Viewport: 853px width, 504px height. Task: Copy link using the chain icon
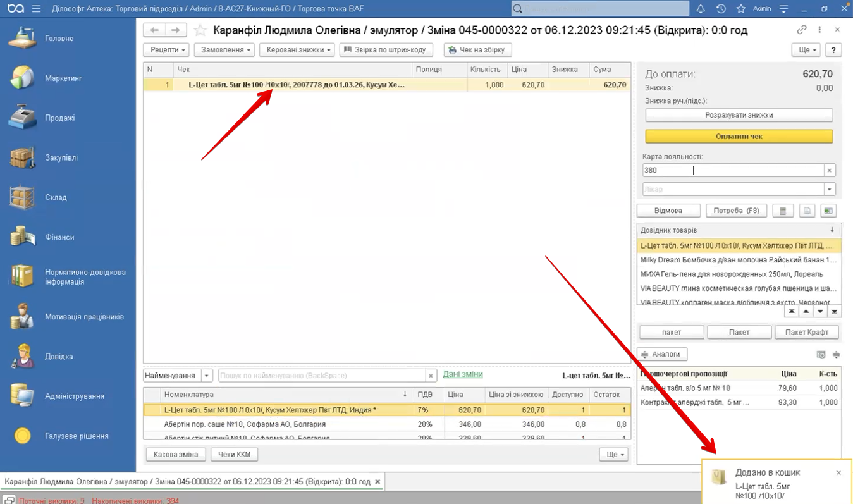tap(801, 30)
